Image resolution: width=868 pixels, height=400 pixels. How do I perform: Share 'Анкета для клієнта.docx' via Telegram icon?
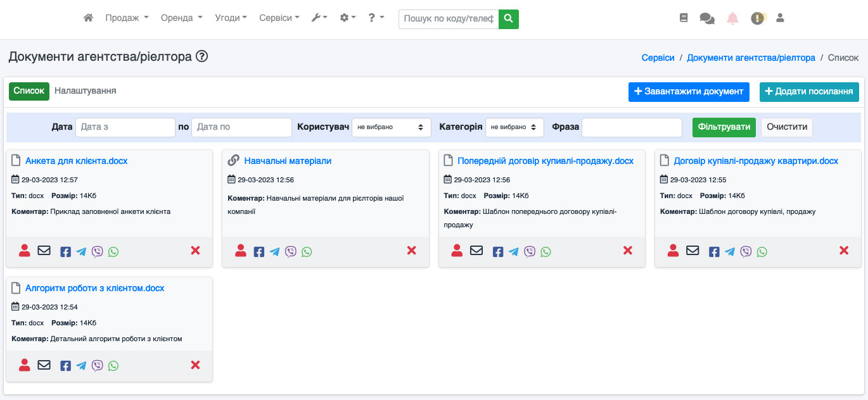[x=81, y=252]
